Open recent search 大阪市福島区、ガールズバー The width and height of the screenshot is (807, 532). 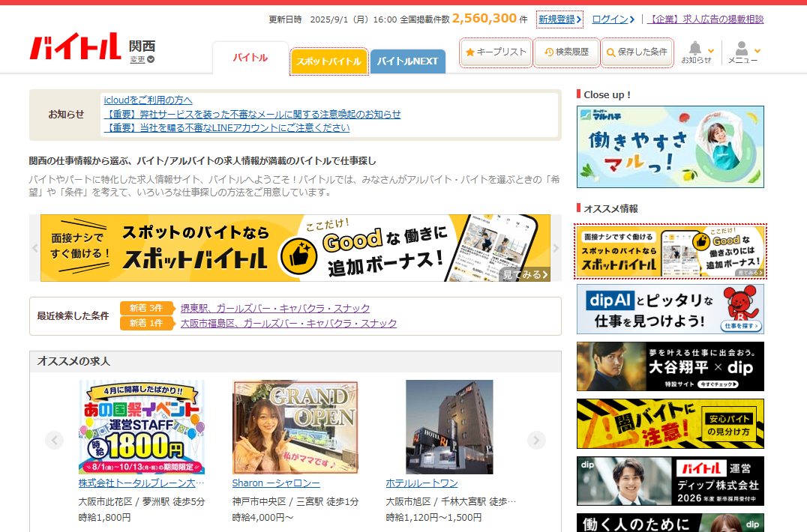pyautogui.click(x=289, y=323)
